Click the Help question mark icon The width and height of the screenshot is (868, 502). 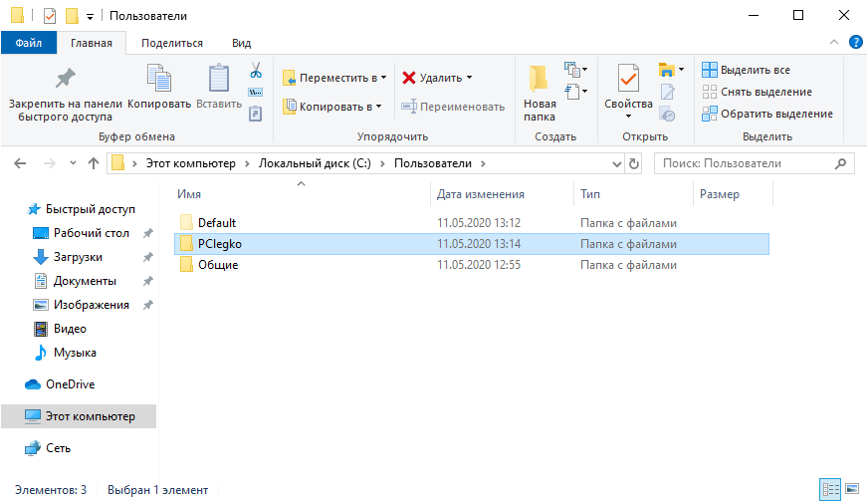[855, 42]
